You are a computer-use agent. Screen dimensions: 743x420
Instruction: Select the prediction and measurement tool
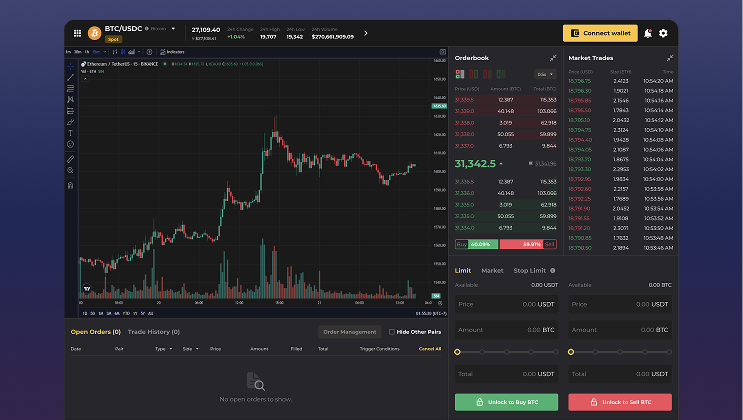point(71,111)
